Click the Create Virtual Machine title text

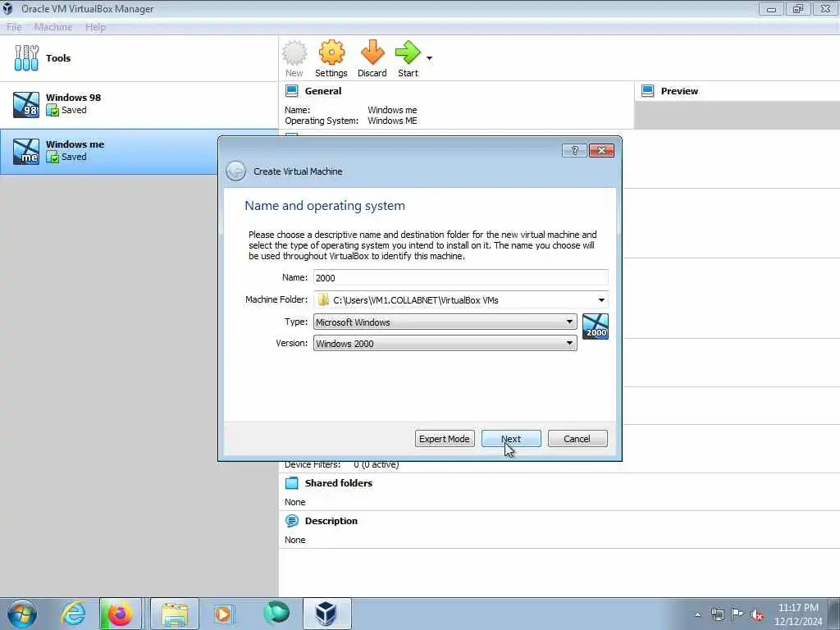(x=298, y=171)
